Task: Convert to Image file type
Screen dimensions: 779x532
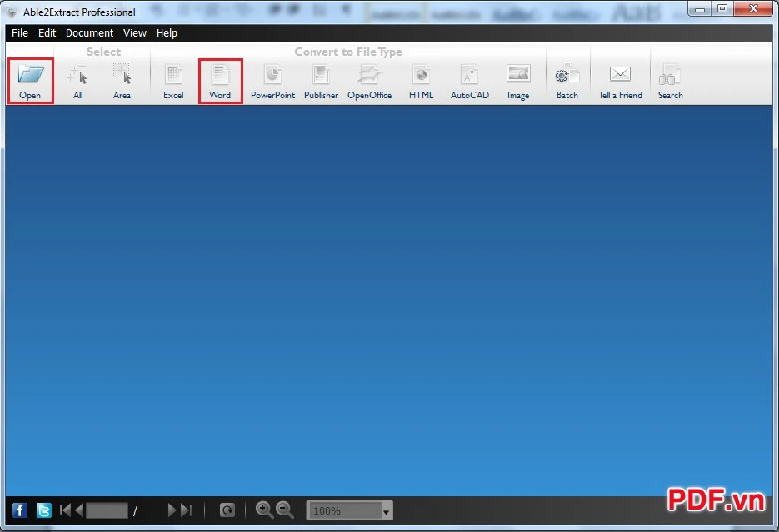Action: coord(518,81)
